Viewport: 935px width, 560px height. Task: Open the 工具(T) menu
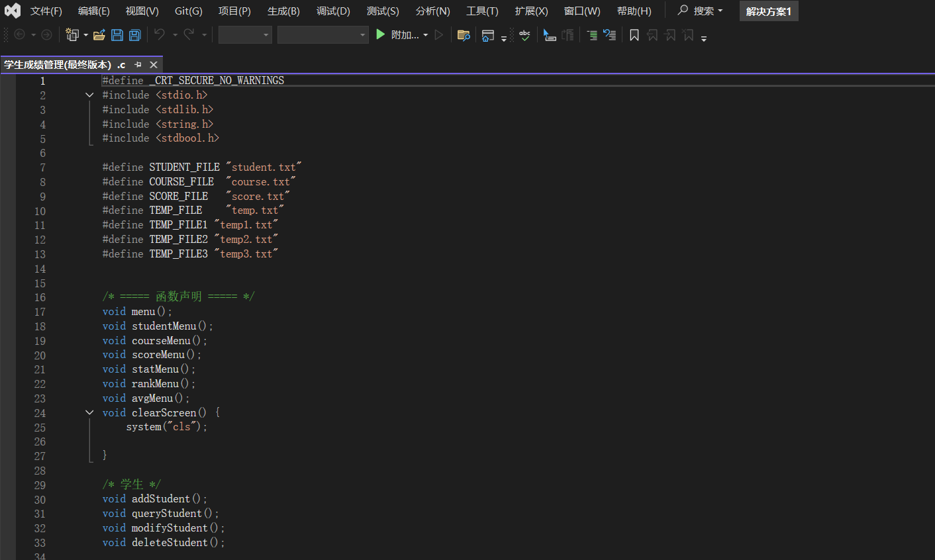point(482,11)
